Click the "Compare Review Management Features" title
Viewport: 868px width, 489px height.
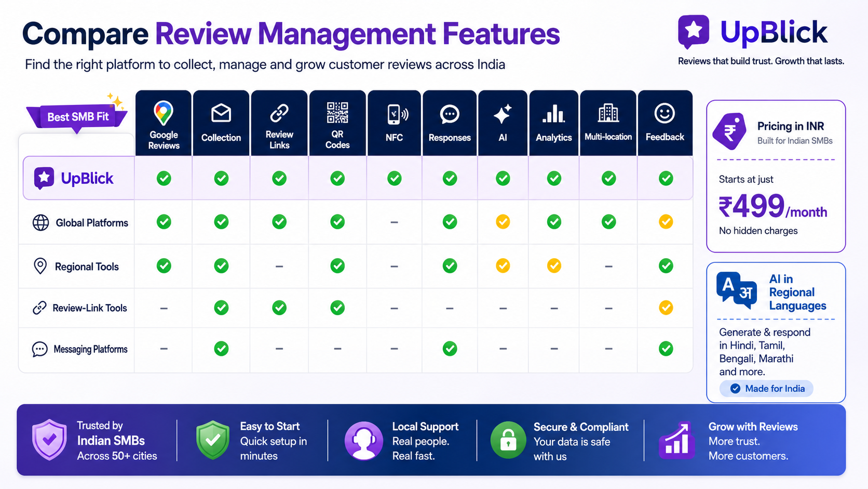(x=291, y=34)
